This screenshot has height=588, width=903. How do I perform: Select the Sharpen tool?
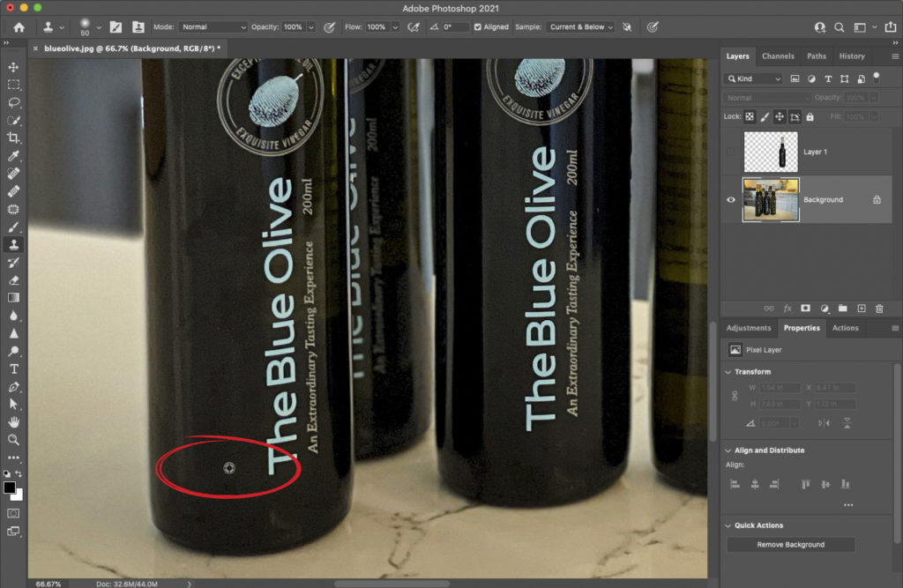tap(14, 333)
